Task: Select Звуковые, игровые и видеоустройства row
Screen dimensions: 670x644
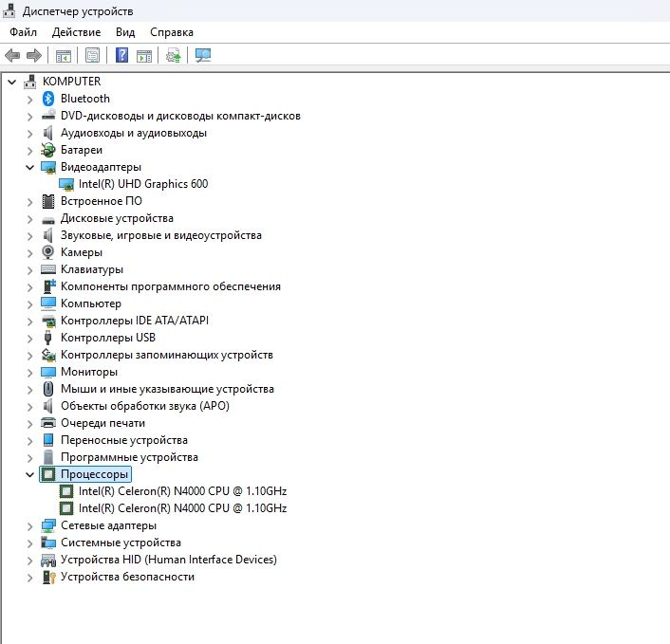Action: 160,235
